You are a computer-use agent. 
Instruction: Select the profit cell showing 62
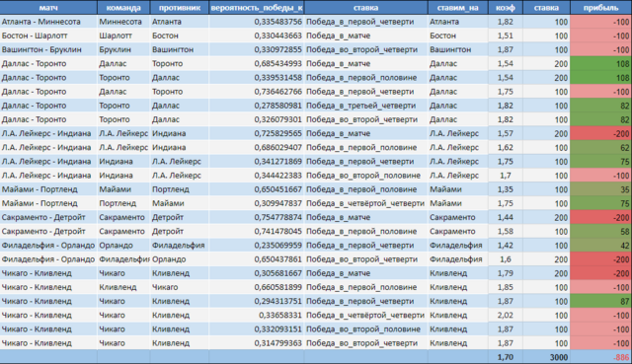point(600,147)
